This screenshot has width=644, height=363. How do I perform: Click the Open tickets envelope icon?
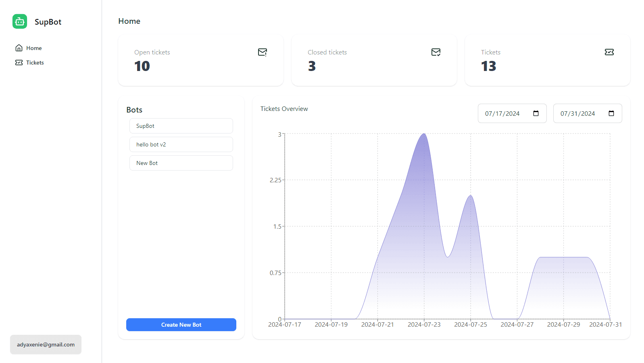click(263, 52)
